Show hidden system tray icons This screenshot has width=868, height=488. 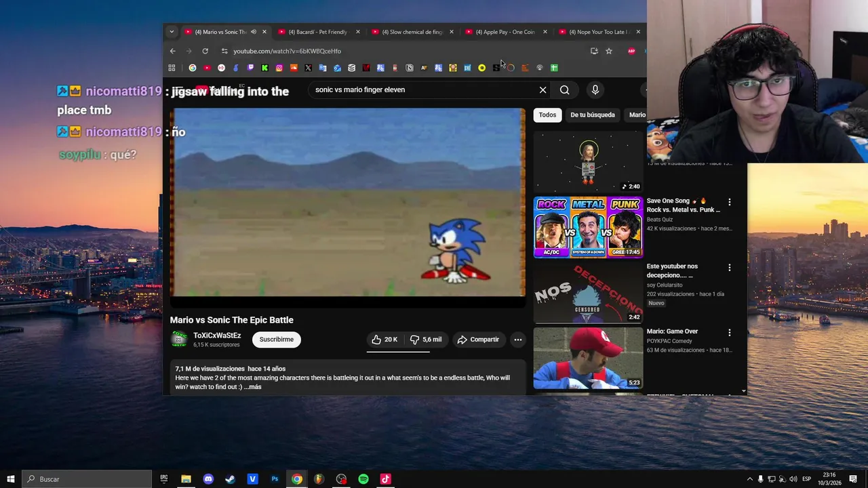(x=749, y=479)
